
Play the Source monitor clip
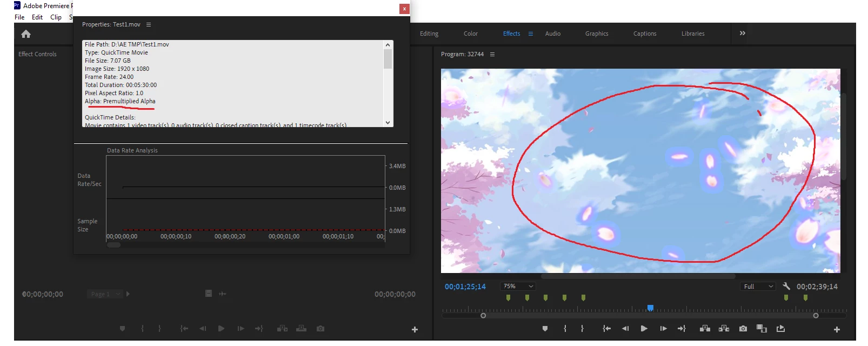(x=221, y=328)
